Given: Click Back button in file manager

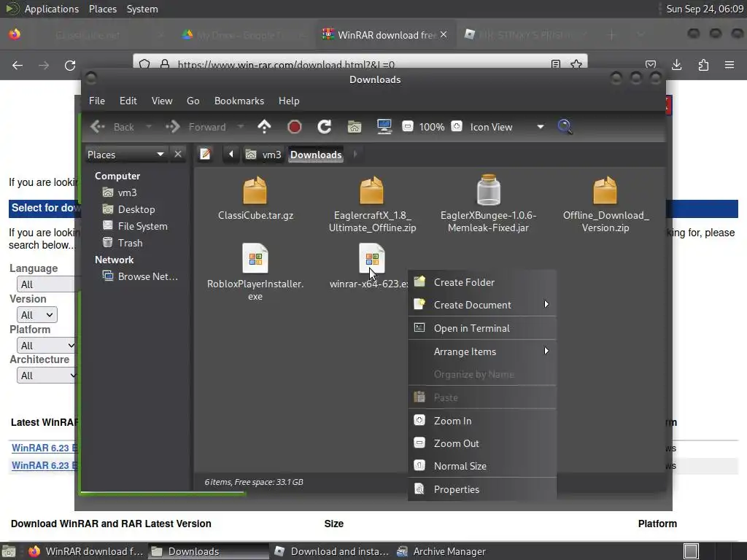Looking at the screenshot, I should click(x=113, y=127).
